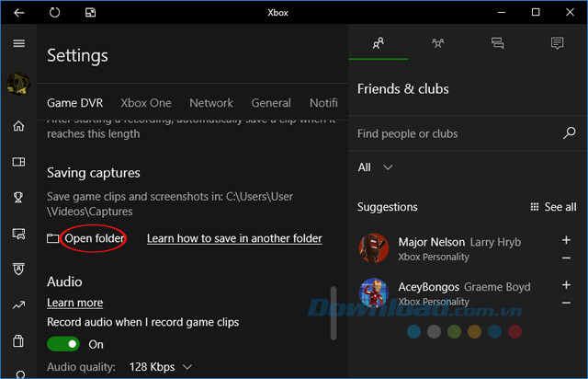
Task: Switch to the Xbox One settings tab
Action: coord(145,103)
